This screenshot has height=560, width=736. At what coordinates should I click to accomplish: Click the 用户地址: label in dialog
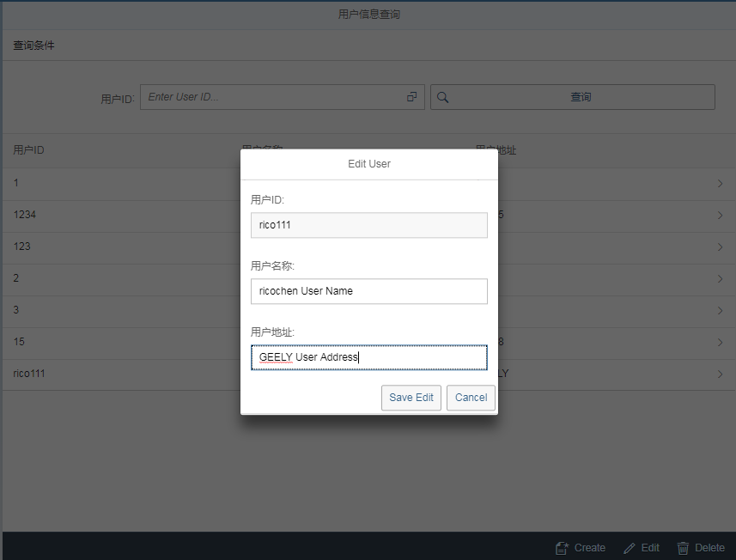pyautogui.click(x=272, y=332)
